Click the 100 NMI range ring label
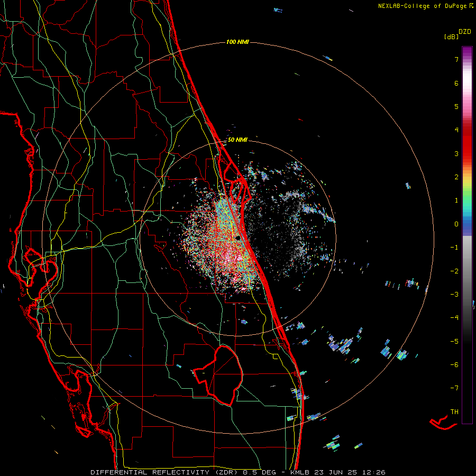 click(x=237, y=42)
